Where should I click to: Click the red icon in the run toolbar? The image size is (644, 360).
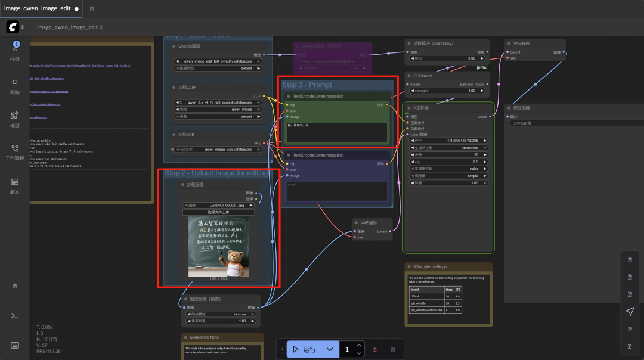click(x=374, y=349)
